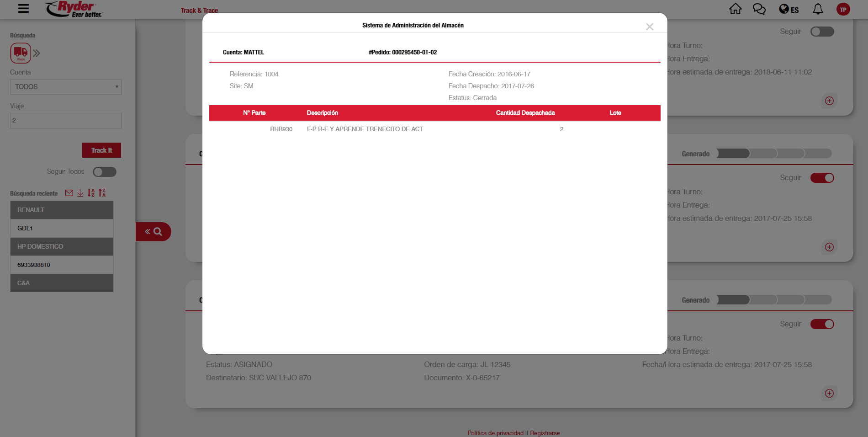Open the Política de privacidad link
The image size is (868, 437).
pyautogui.click(x=495, y=433)
